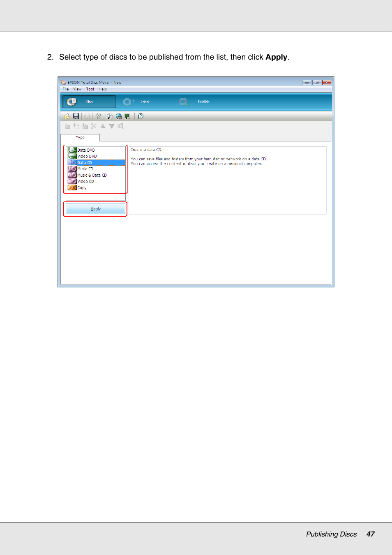This screenshot has height=555, width=392.
Task: Open the View menu
Action: pos(77,89)
